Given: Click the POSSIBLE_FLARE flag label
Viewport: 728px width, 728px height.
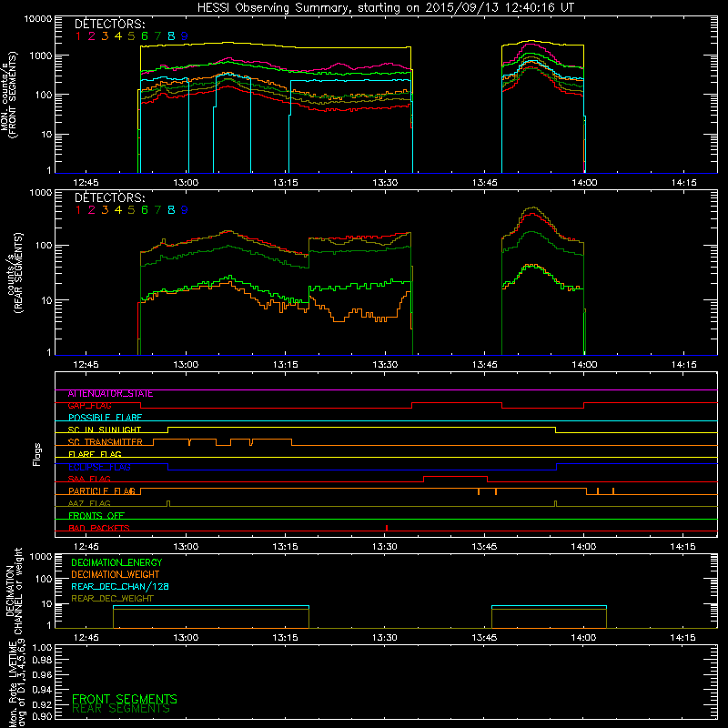Looking at the screenshot, I should click(105, 418).
